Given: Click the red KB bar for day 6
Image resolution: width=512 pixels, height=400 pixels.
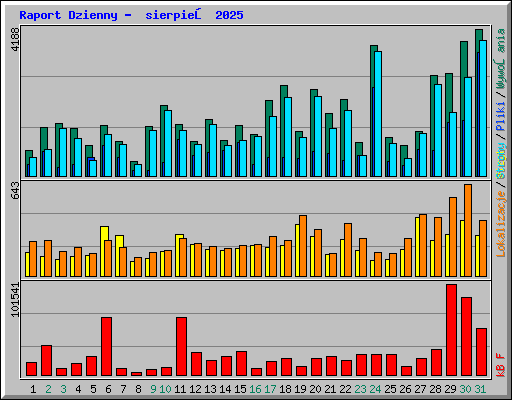Looking at the screenshot, I should tap(106, 347).
